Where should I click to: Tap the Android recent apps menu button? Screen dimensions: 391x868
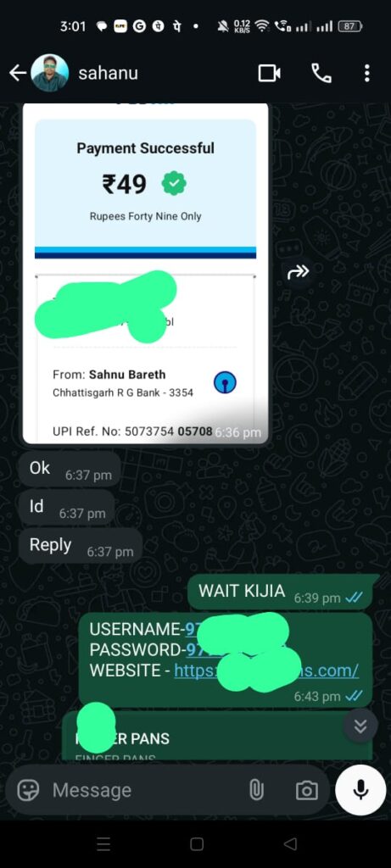(103, 843)
